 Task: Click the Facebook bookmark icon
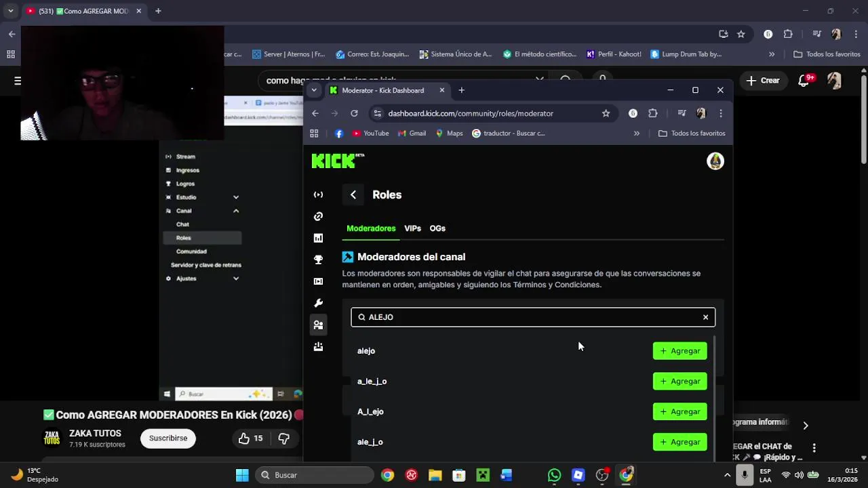pyautogui.click(x=339, y=134)
